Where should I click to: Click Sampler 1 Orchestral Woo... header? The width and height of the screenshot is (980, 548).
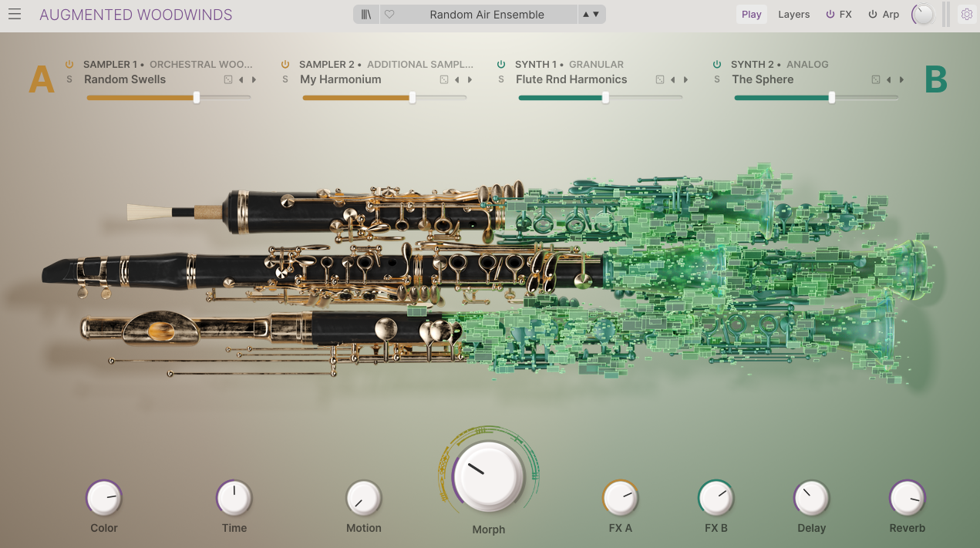(167, 65)
